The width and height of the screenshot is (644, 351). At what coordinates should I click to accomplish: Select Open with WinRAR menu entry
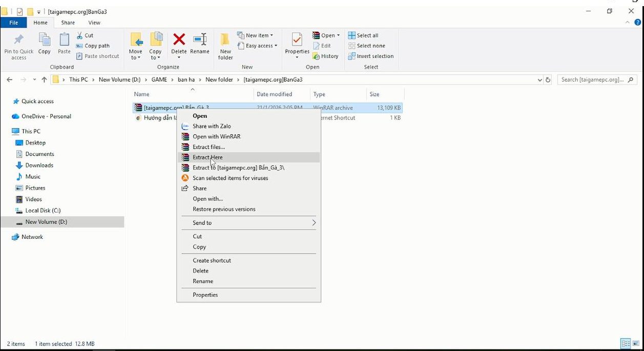216,137
